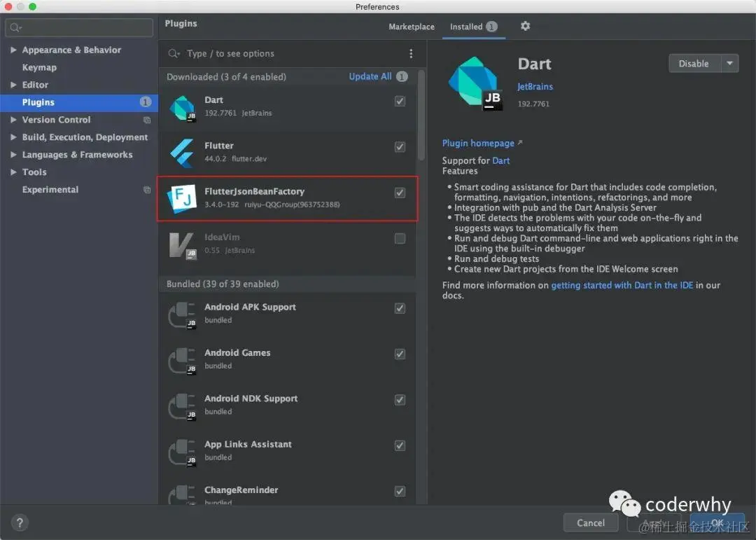This screenshot has height=540, width=756.
Task: Open the Disable button dropdown arrow
Action: coord(729,63)
